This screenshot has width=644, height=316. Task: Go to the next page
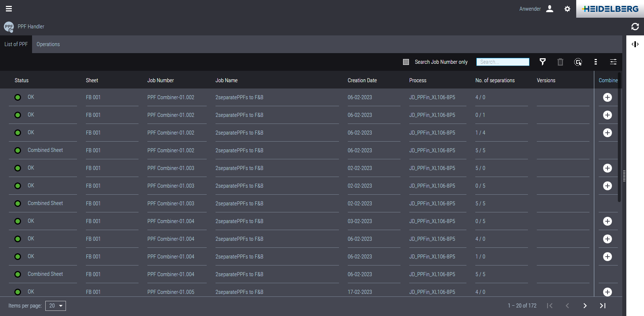[x=585, y=306]
